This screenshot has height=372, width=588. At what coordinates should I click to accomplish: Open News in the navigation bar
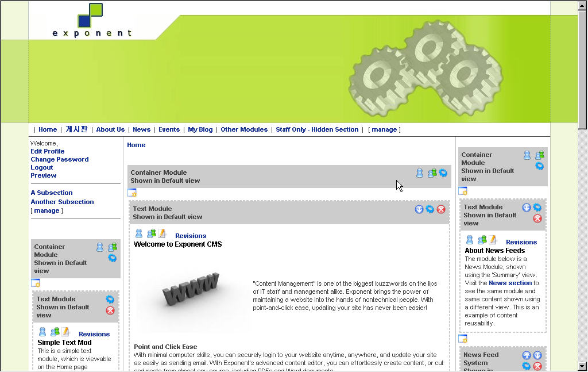coord(141,129)
